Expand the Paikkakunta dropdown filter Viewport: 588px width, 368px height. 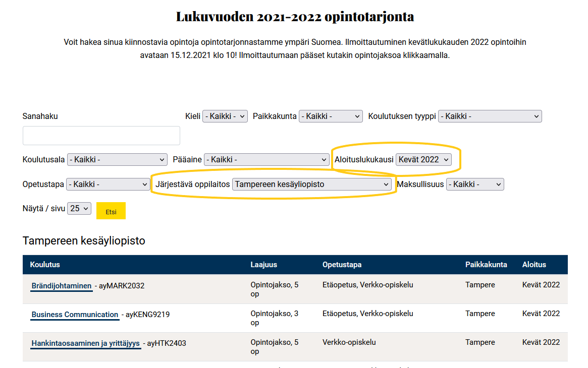(x=331, y=116)
